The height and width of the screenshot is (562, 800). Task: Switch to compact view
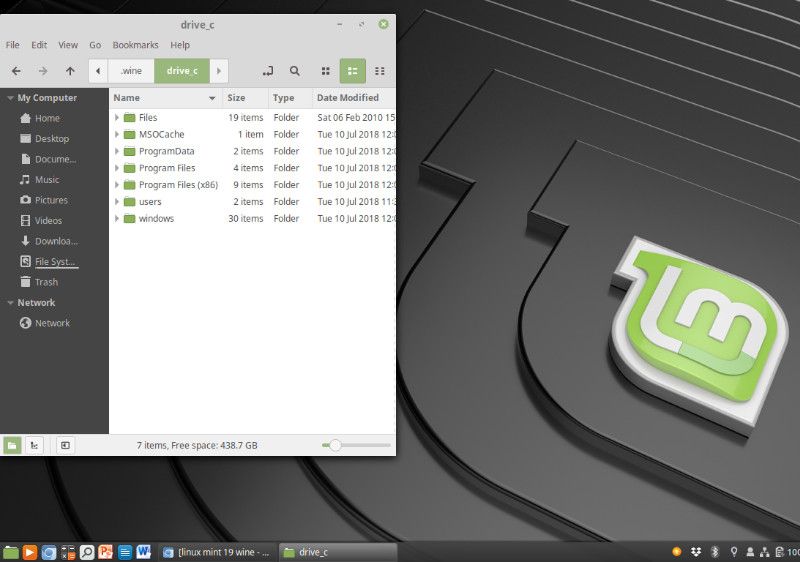pyautogui.click(x=380, y=71)
